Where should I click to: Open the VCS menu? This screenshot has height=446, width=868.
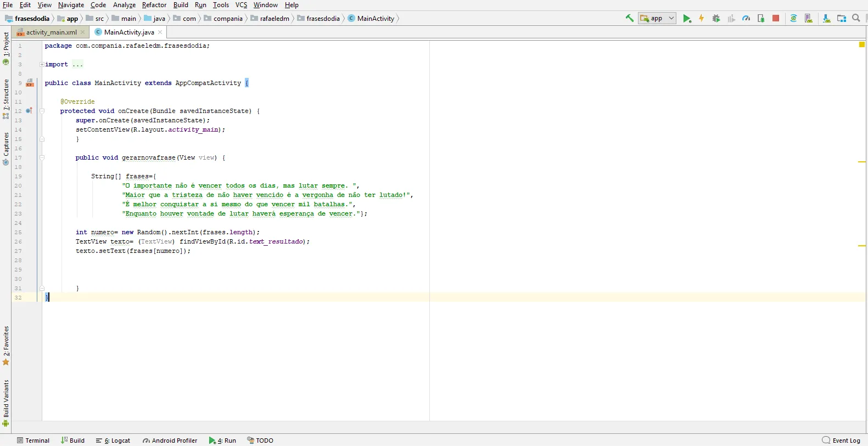point(241,5)
